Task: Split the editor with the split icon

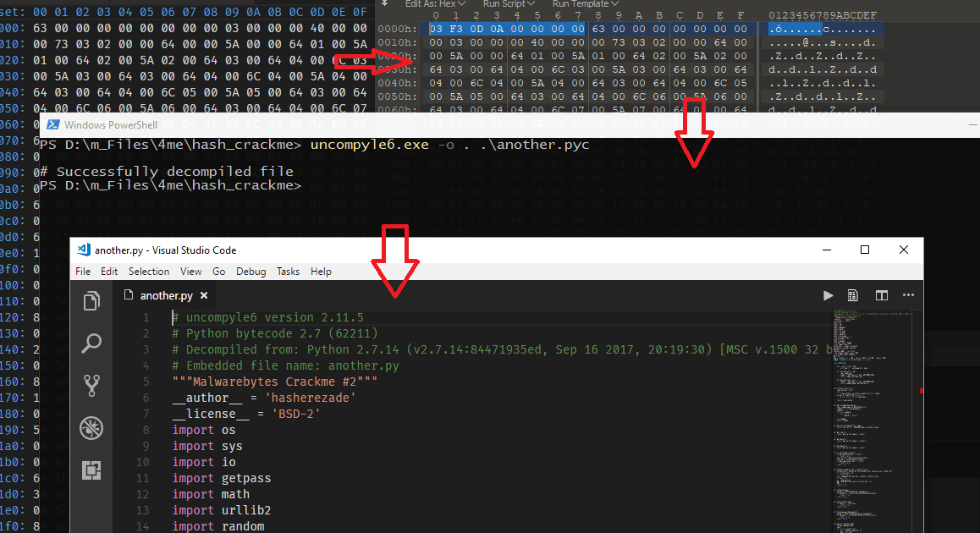Action: coord(881,295)
